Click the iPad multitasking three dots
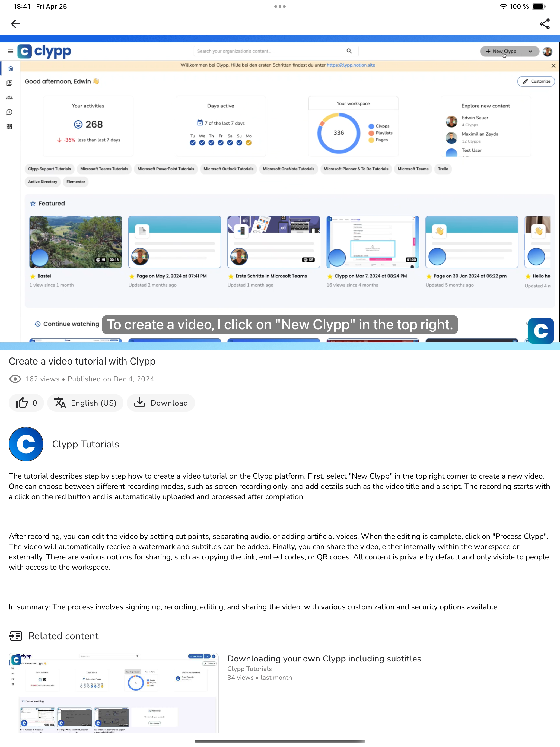Viewport: 560px width, 747px height. (280, 7)
